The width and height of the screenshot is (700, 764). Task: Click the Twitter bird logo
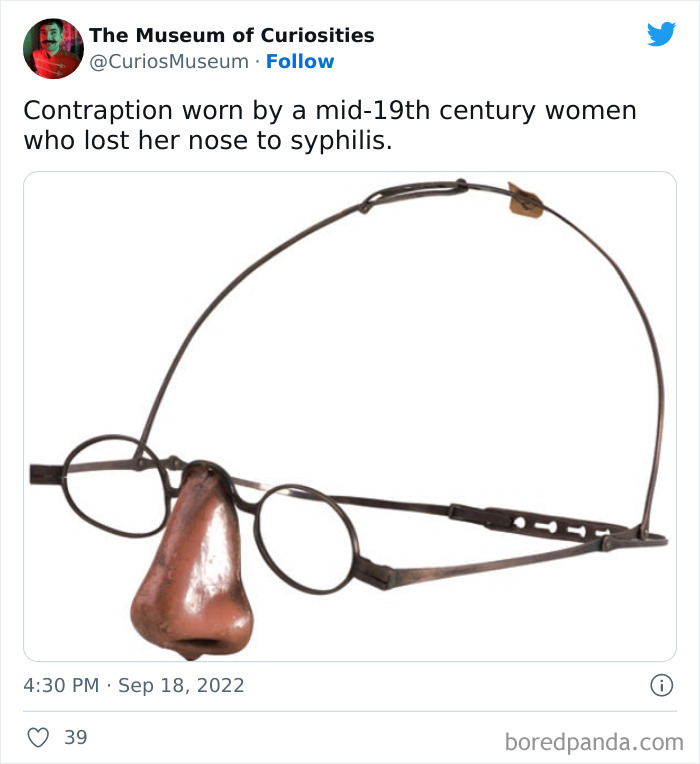(661, 34)
